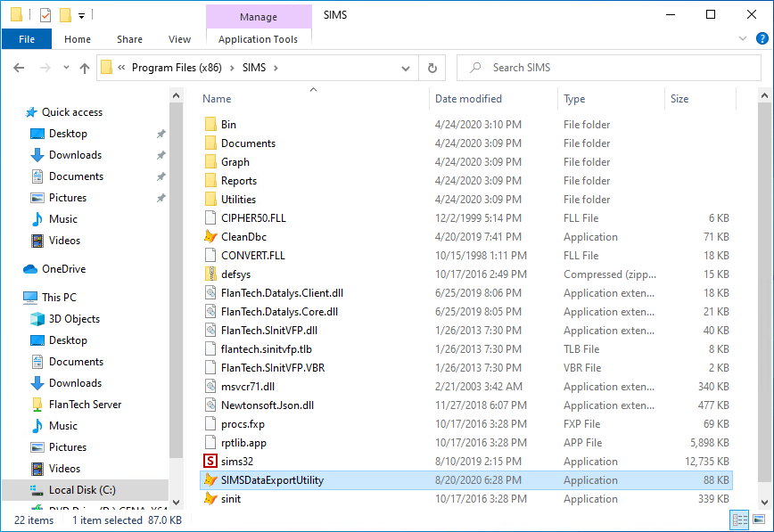Image resolution: width=774 pixels, height=532 pixels.
Task: Switch to the View ribbon tab
Action: tap(179, 39)
